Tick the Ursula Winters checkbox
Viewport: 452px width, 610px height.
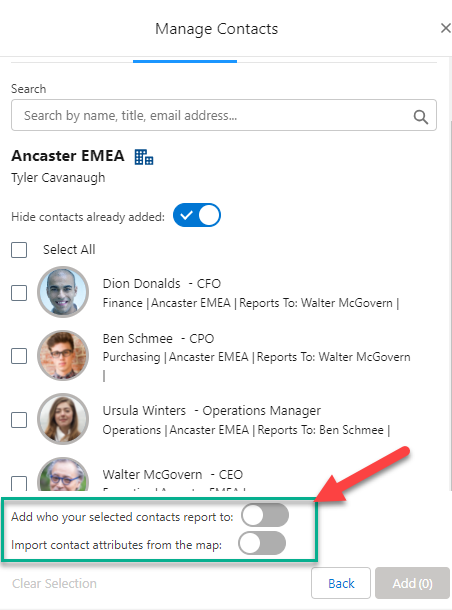click(x=19, y=420)
